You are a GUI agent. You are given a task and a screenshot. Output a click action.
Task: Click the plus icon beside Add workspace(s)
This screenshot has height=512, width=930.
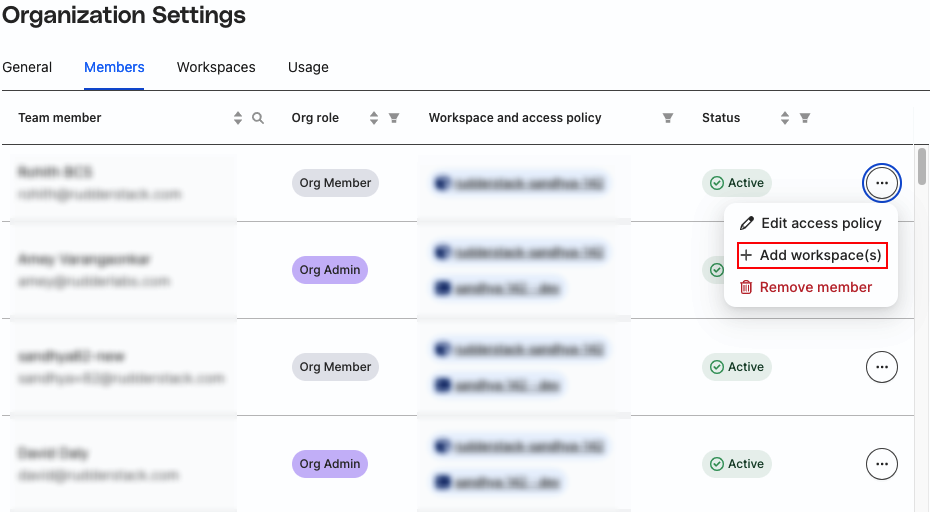click(746, 255)
